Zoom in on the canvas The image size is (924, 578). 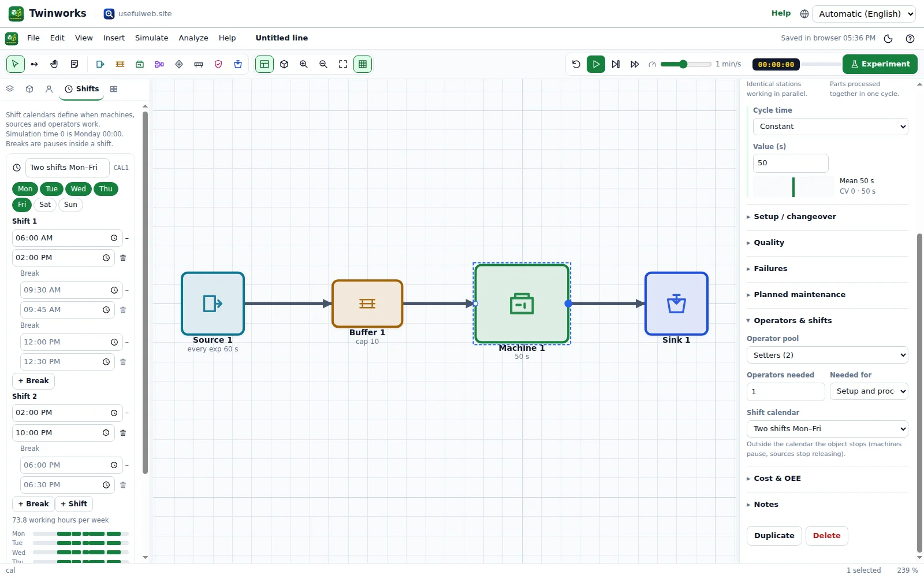[x=304, y=64]
